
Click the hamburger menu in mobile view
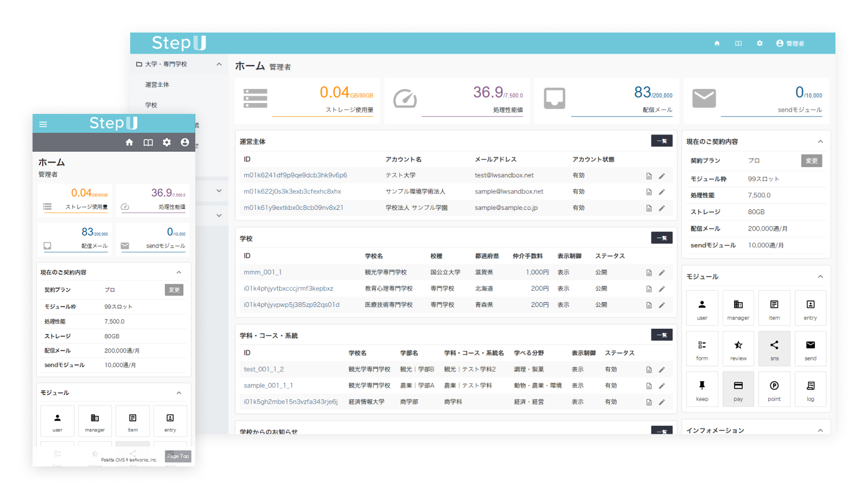tap(43, 124)
